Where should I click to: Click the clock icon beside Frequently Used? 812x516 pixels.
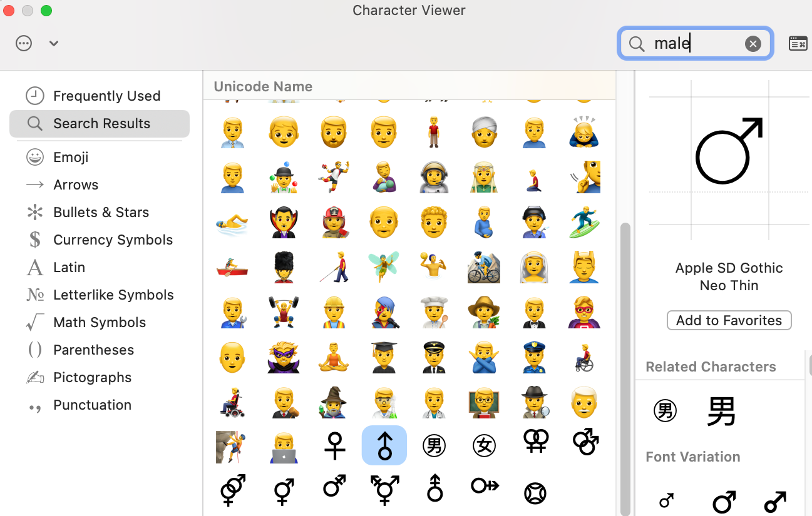click(36, 95)
